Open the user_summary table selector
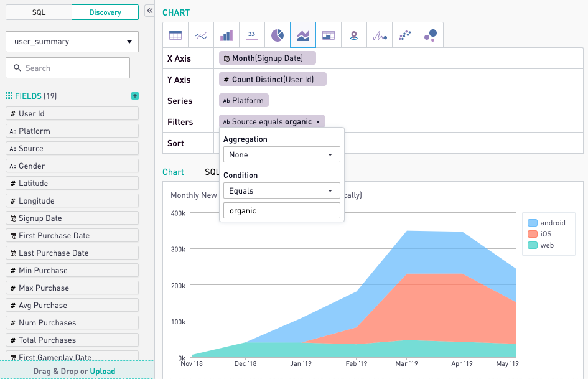The width and height of the screenshot is (588, 379). (71, 41)
